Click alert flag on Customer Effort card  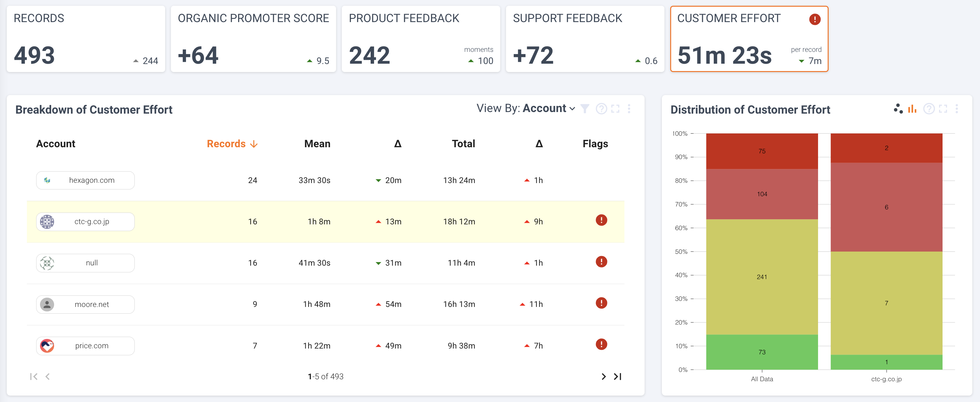pyautogui.click(x=815, y=20)
